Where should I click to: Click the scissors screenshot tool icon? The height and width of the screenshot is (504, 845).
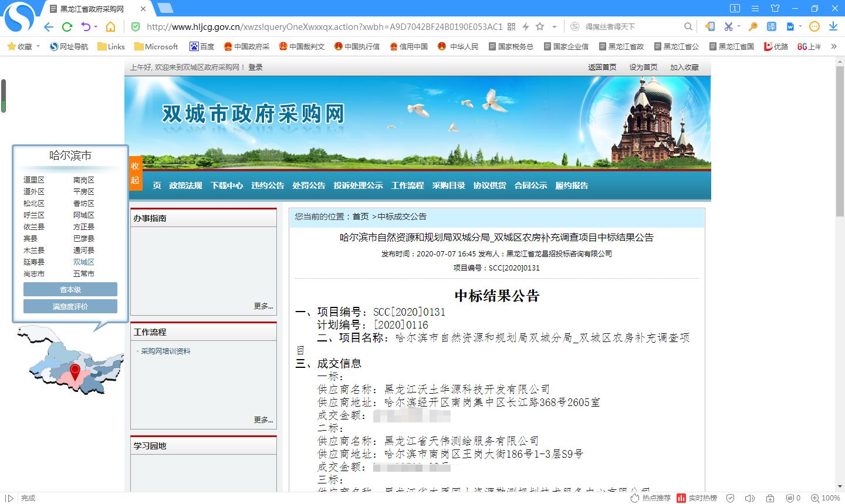728,26
